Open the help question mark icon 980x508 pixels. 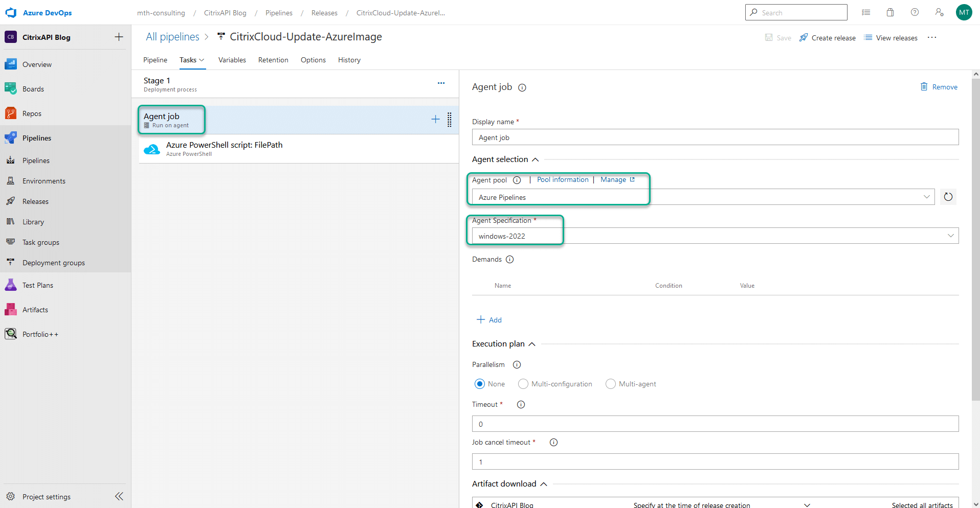915,12
